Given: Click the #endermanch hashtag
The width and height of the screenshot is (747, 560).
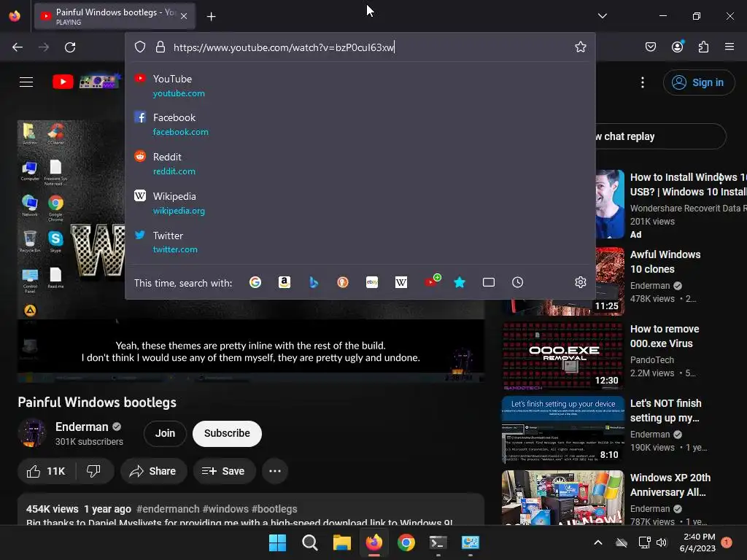Looking at the screenshot, I should pyautogui.click(x=168, y=509).
